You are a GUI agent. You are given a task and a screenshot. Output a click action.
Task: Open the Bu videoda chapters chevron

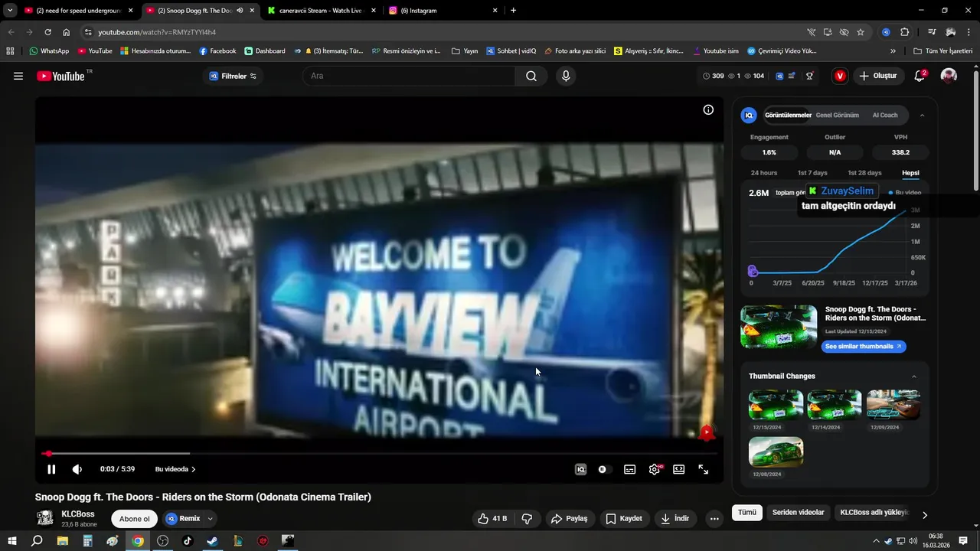pos(193,469)
